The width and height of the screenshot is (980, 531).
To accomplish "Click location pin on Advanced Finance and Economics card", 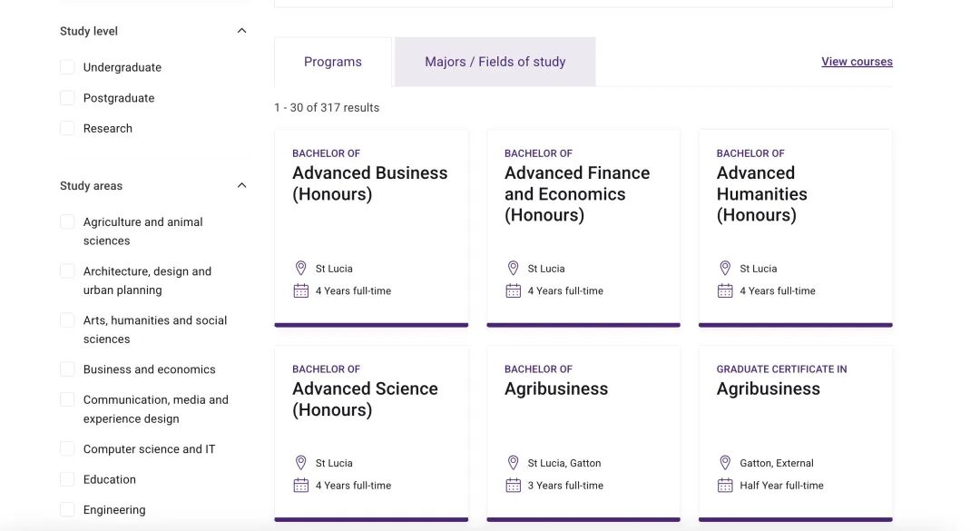I will click(x=513, y=269).
